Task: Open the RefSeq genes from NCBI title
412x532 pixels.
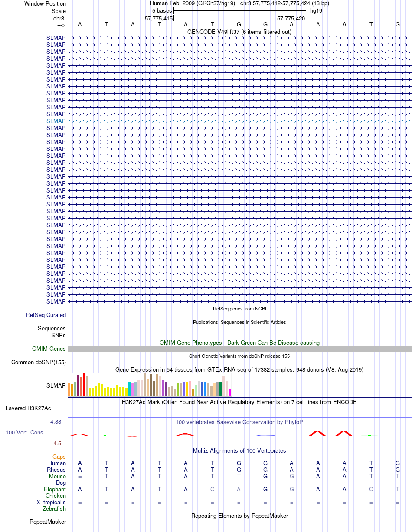Action: click(239, 309)
